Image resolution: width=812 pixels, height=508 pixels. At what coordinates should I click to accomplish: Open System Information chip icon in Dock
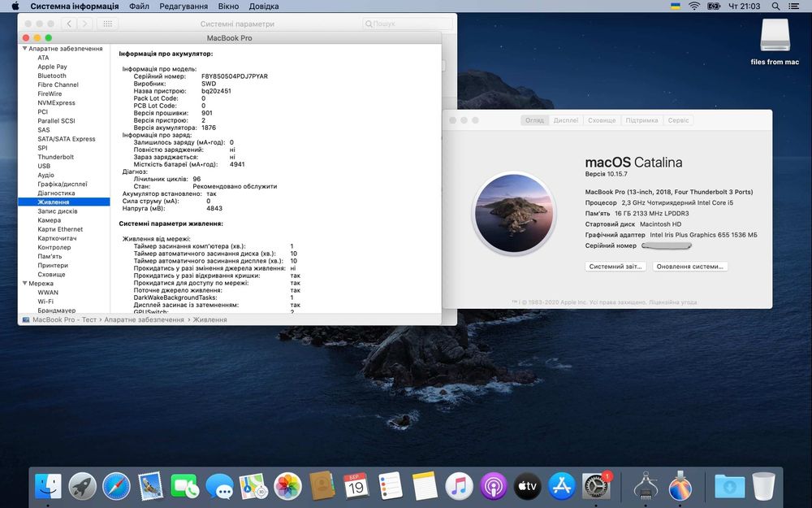click(646, 487)
